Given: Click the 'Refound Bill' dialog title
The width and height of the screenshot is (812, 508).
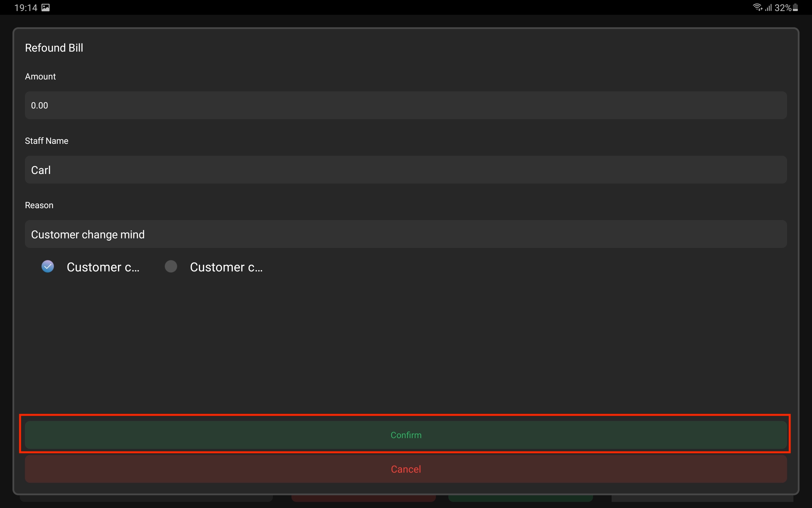Looking at the screenshot, I should click(54, 48).
